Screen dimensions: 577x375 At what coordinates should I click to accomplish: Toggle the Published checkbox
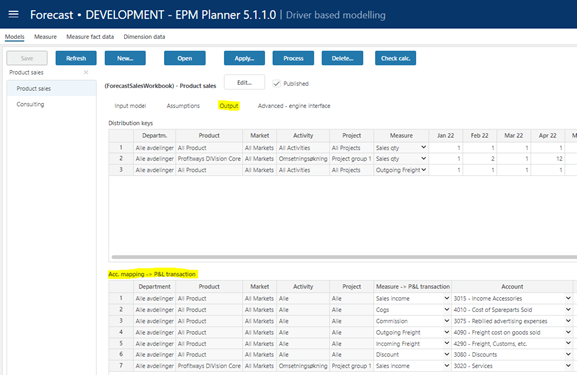[x=276, y=84]
